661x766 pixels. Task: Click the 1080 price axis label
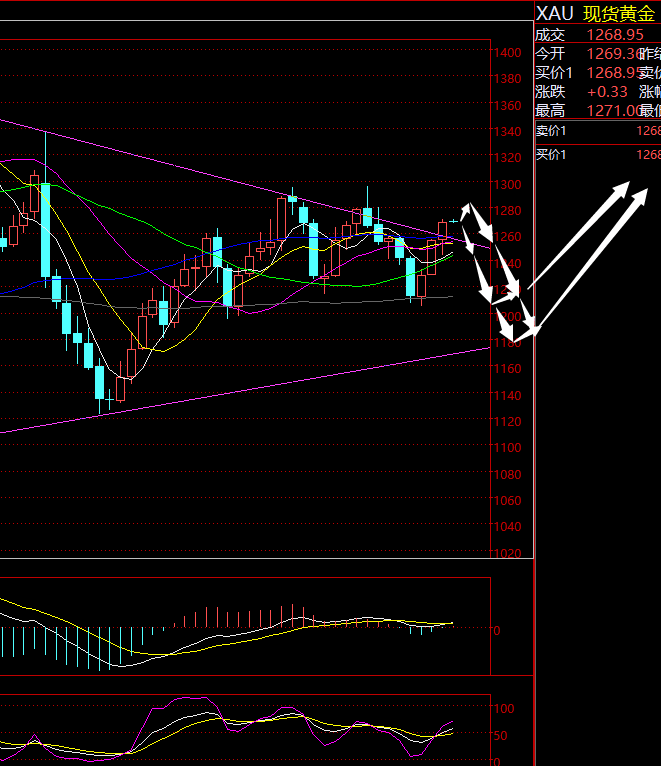[x=507, y=474]
